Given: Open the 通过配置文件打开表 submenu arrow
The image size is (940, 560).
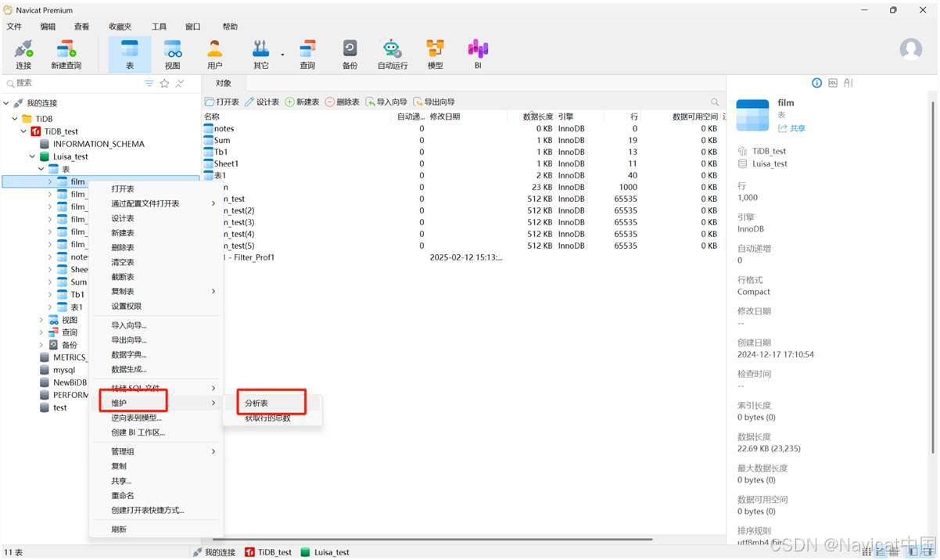Looking at the screenshot, I should coord(213,203).
